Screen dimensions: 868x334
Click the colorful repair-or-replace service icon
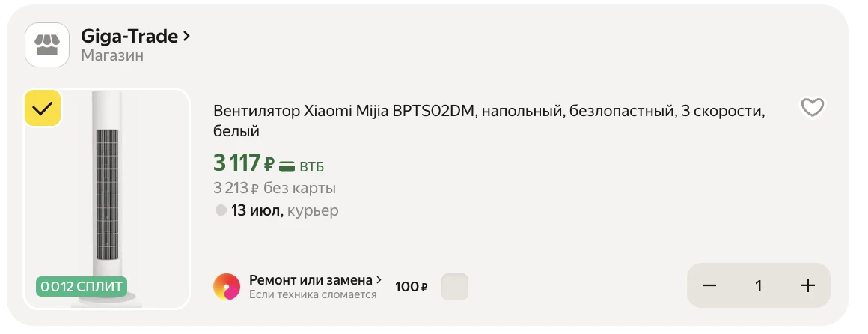coord(227,286)
